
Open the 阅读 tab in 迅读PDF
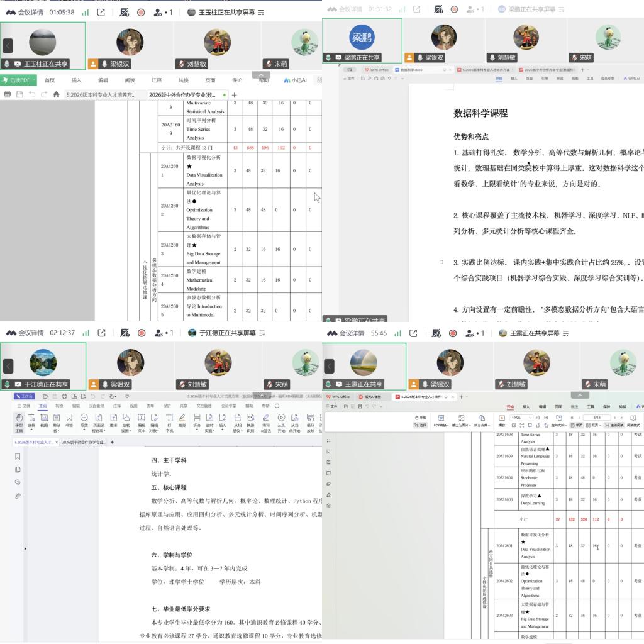click(130, 80)
